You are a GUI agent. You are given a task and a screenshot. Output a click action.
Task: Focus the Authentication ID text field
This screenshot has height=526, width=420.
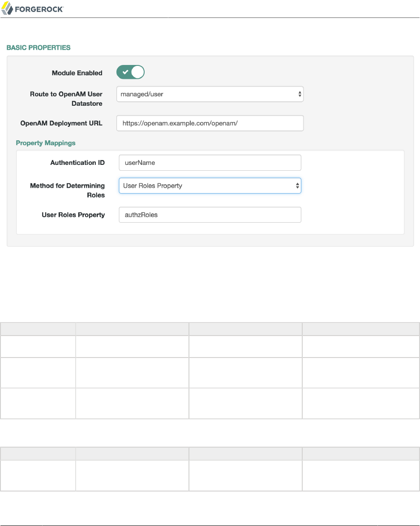coord(210,163)
